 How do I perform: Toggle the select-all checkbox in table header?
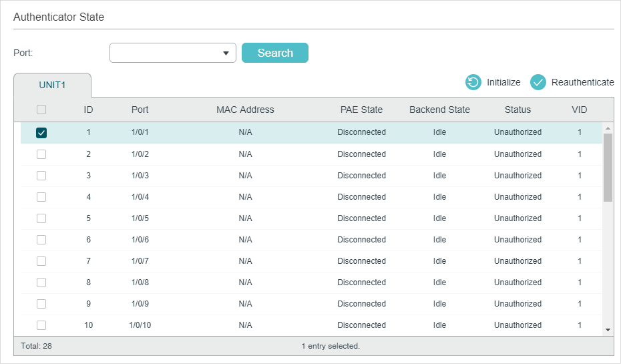click(41, 110)
